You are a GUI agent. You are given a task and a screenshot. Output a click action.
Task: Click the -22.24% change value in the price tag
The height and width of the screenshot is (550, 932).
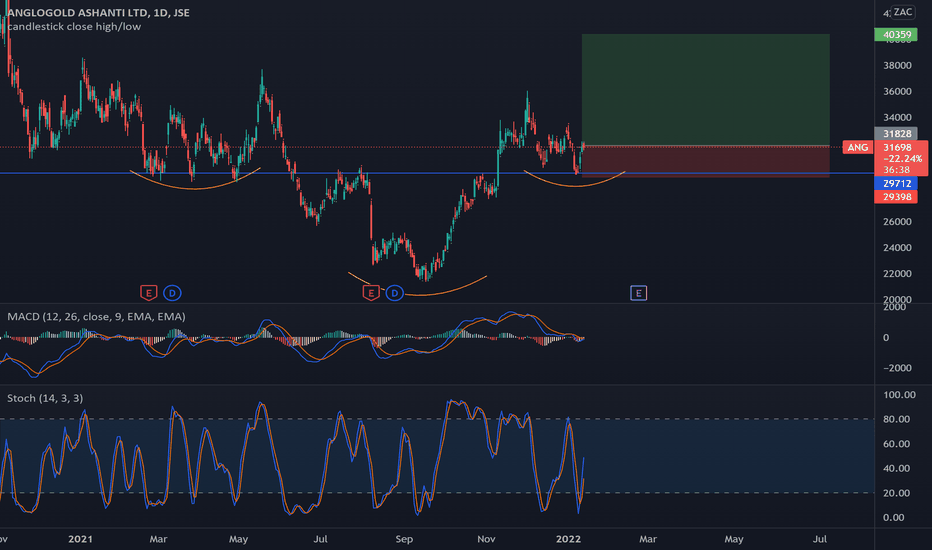(x=902, y=159)
